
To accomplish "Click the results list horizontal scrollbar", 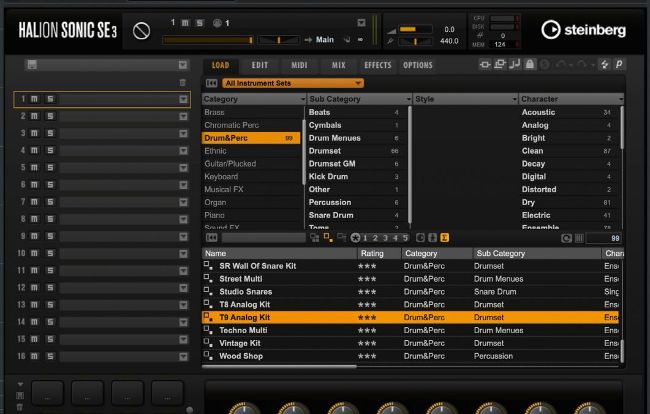I will (x=279, y=366).
